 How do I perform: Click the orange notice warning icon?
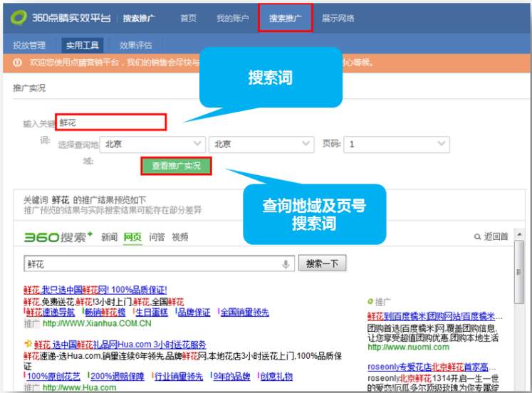tap(17, 63)
